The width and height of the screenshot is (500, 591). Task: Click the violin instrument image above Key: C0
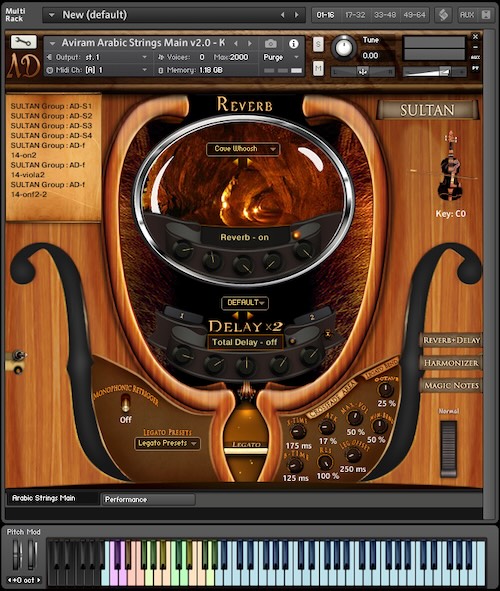coord(451,167)
